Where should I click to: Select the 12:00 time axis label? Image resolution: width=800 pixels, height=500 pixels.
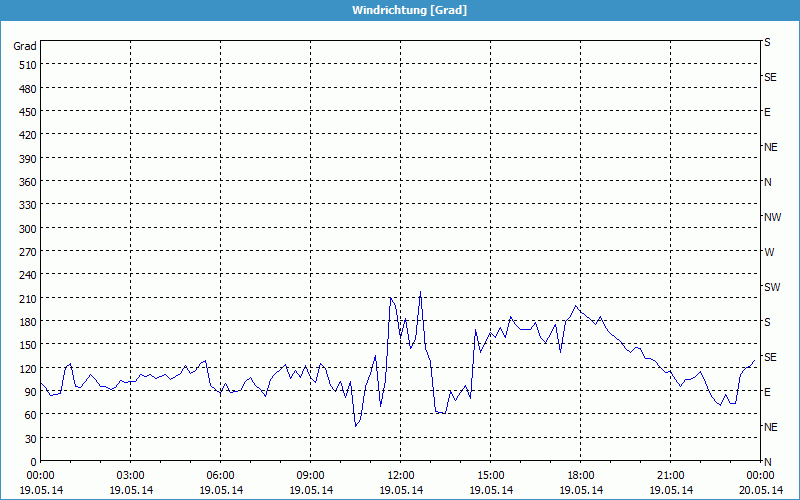tap(400, 475)
